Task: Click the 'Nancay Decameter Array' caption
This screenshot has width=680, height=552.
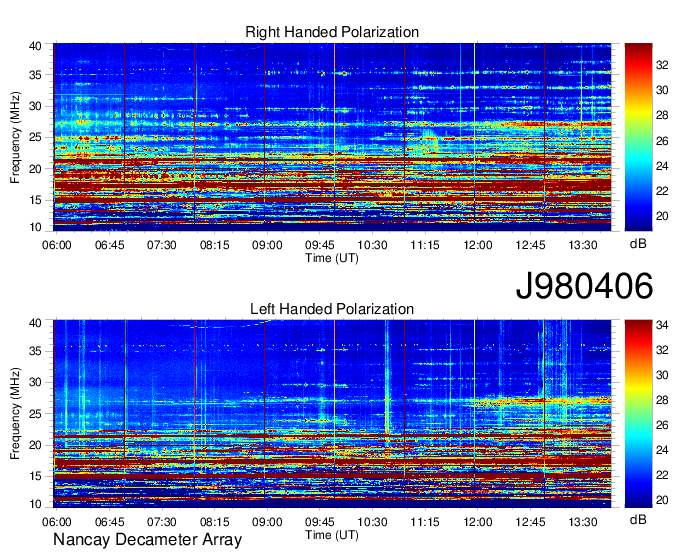Action: 147,540
